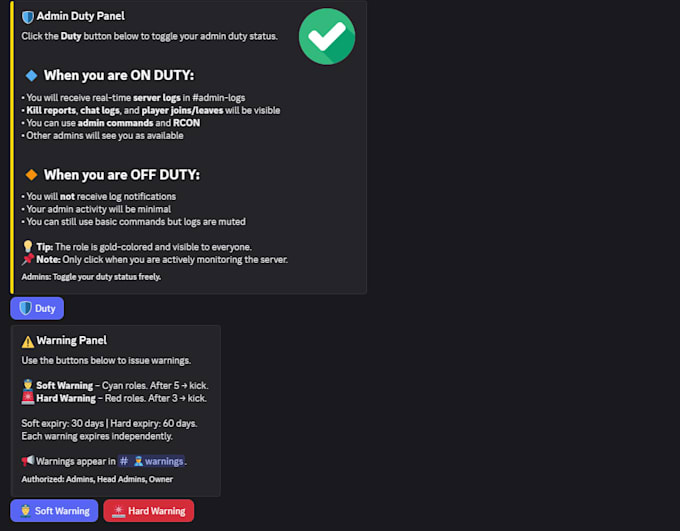This screenshot has height=531, width=680.
Task: Click the red pushpin Note icon
Action: coord(28,259)
